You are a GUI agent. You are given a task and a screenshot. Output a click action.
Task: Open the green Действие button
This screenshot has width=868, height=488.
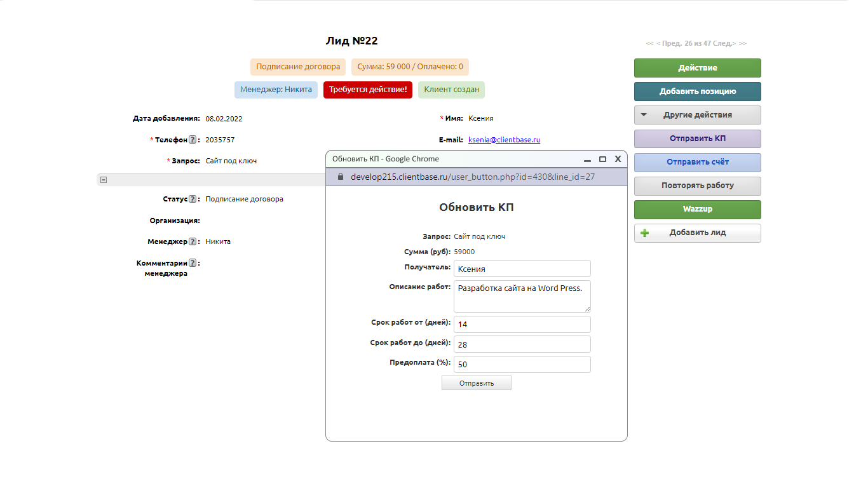pyautogui.click(x=697, y=68)
